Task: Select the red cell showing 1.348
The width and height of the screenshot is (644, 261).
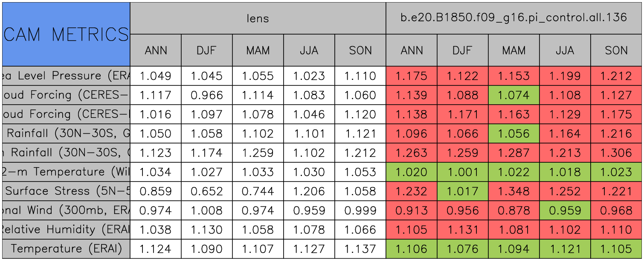Action: (x=513, y=191)
